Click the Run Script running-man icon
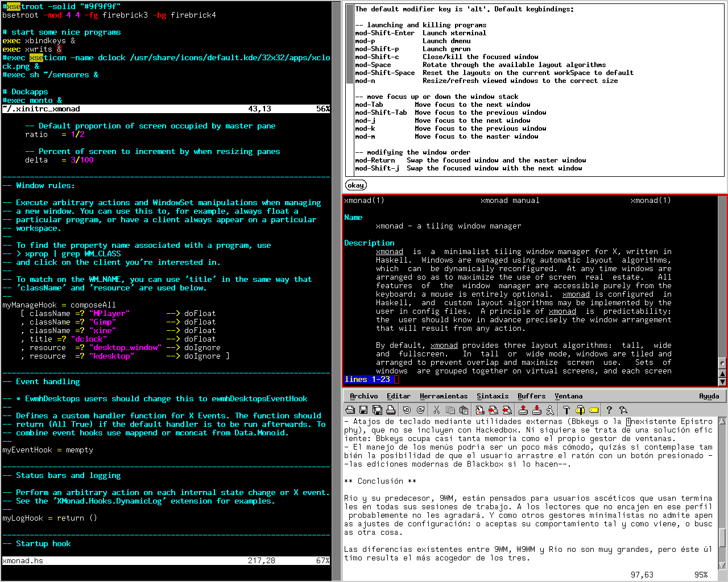 point(550,410)
